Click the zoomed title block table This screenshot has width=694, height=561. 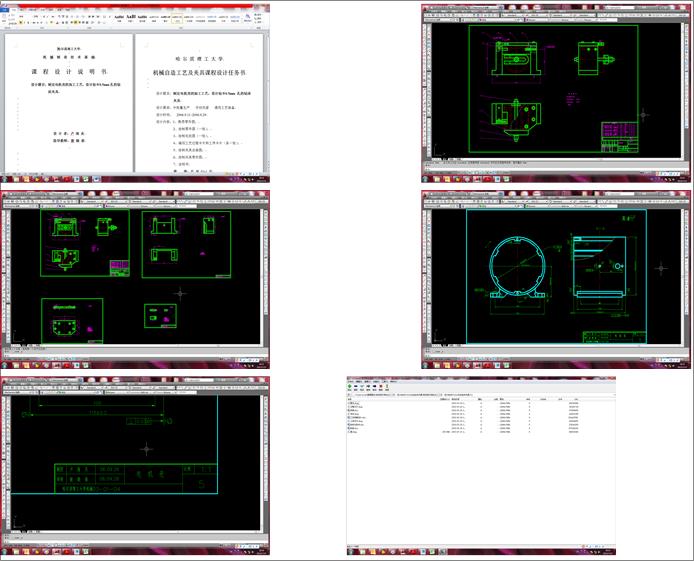tap(136, 478)
